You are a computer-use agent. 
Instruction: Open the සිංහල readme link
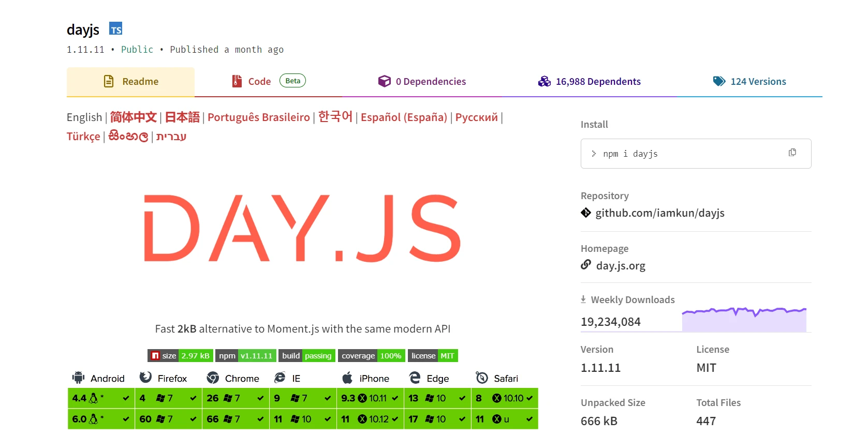(x=128, y=137)
